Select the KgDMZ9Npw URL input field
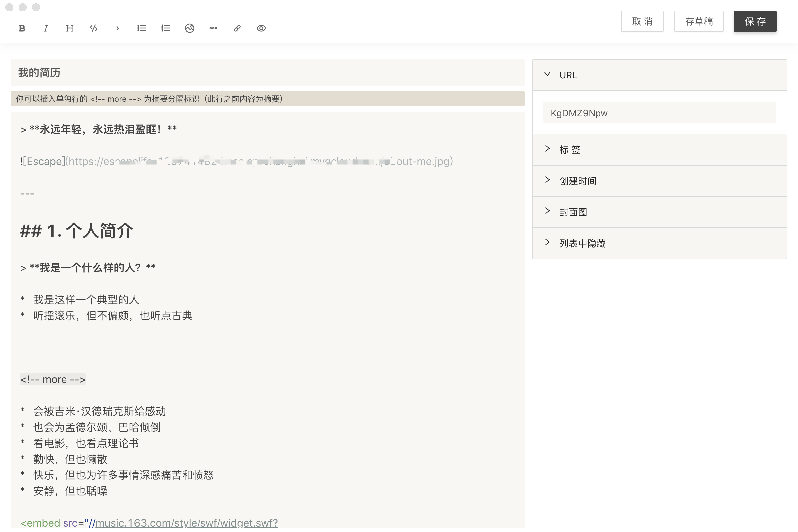This screenshot has width=798, height=532. pos(659,113)
